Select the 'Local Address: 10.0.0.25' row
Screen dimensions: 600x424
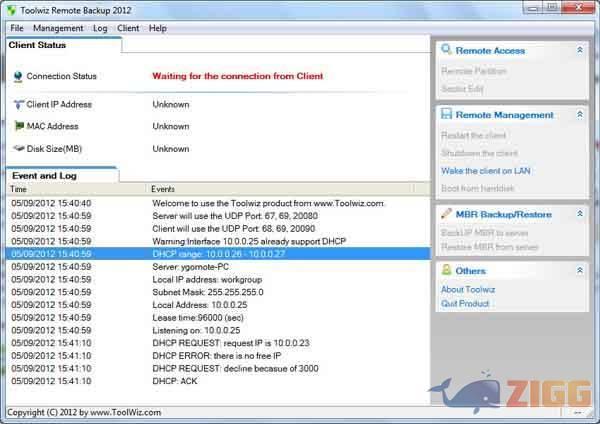tap(218, 305)
